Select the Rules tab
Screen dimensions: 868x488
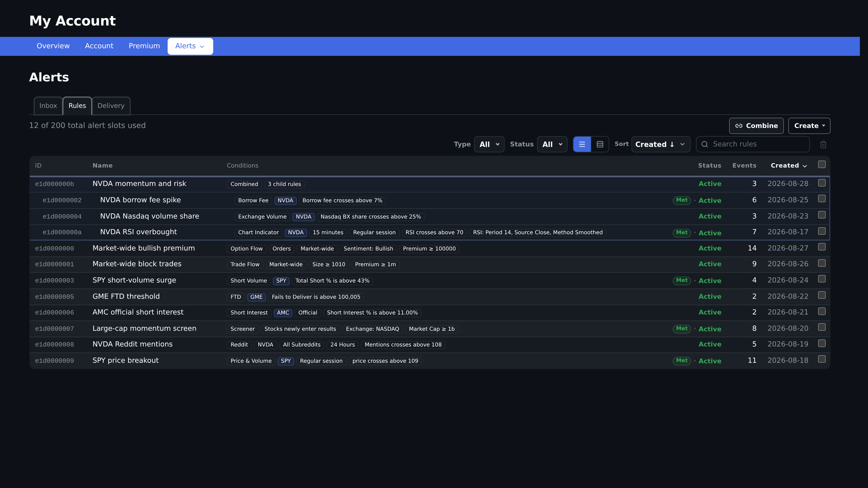tap(77, 106)
